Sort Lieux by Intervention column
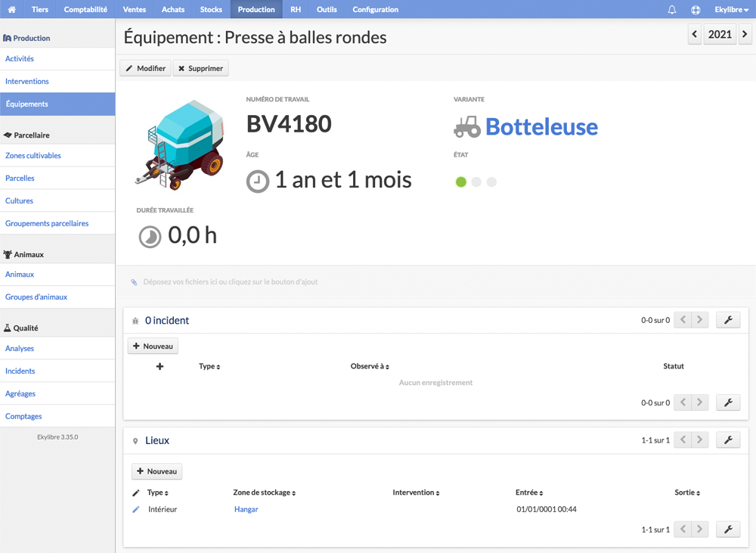This screenshot has width=756, height=553. (416, 492)
